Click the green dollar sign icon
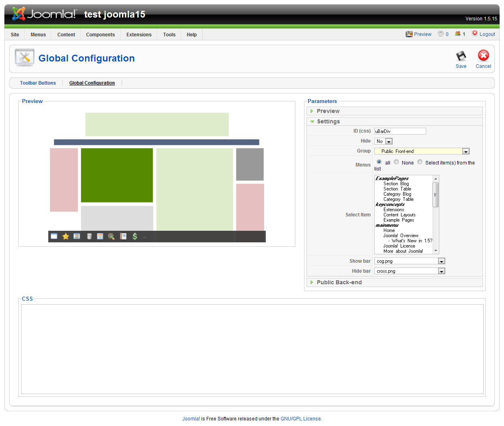 (x=135, y=236)
